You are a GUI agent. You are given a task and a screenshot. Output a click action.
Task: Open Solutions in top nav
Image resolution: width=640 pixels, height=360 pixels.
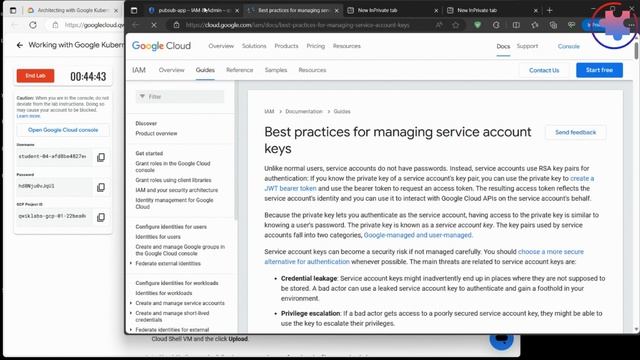click(x=254, y=46)
